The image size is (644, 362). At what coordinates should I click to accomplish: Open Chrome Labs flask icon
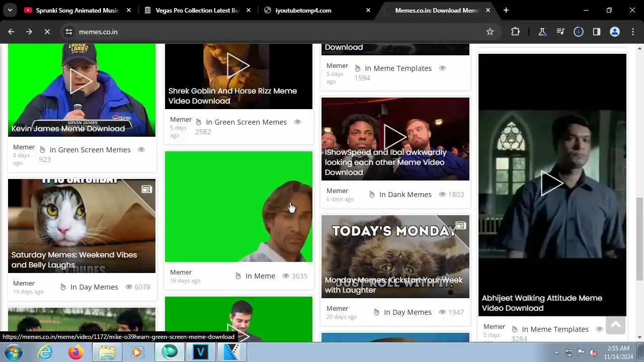click(x=542, y=32)
